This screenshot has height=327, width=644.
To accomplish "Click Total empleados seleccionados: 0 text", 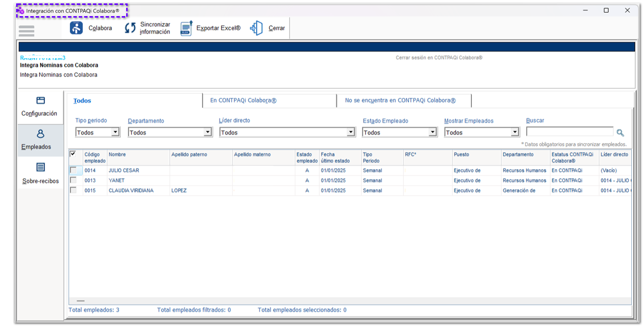I will 302,310.
